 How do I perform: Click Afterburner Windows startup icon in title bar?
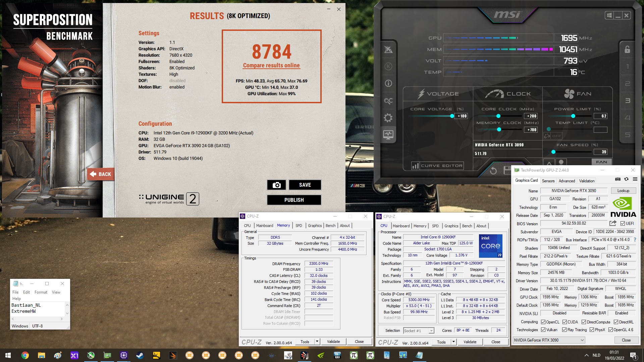[609, 15]
